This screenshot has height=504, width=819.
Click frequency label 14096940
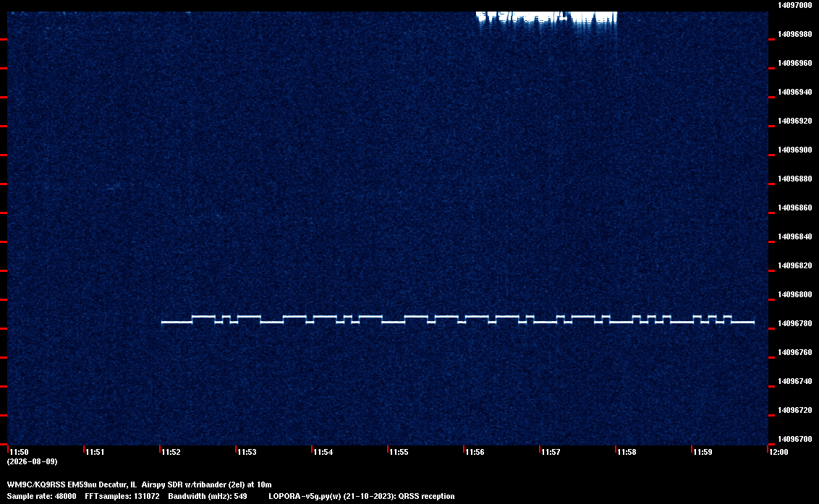794,92
